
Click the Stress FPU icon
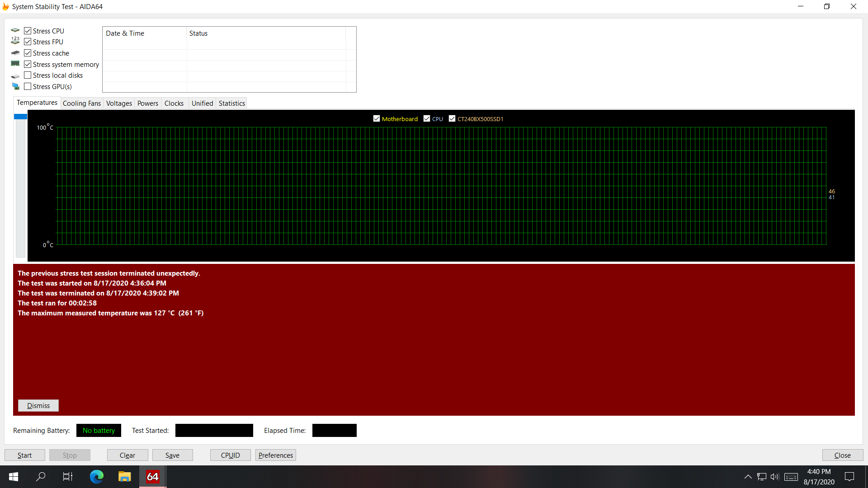click(x=15, y=41)
